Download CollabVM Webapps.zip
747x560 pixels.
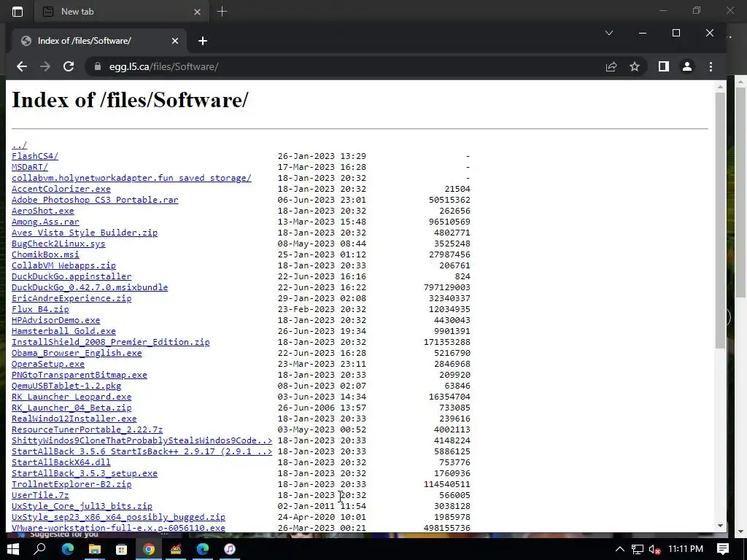pyautogui.click(x=63, y=265)
